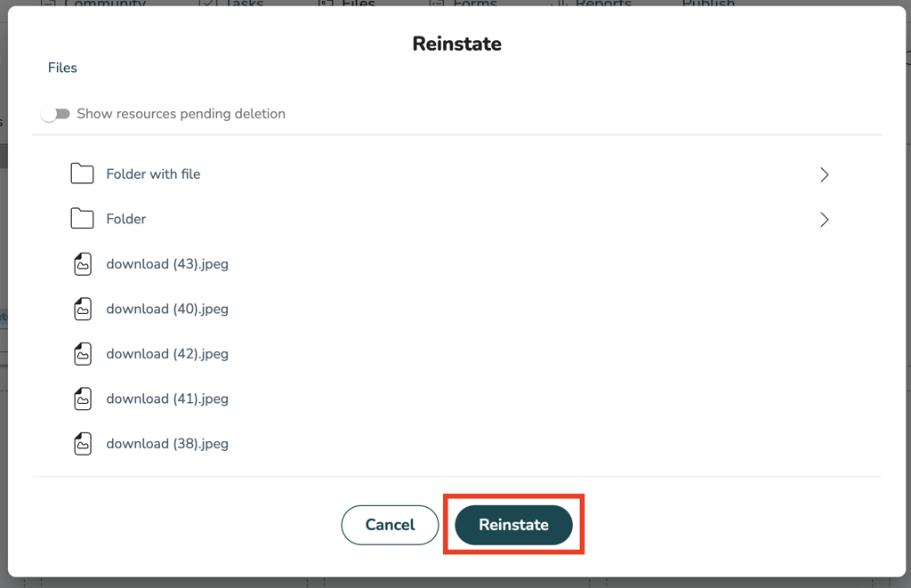Go to the Files breadcrumb link

pos(62,68)
